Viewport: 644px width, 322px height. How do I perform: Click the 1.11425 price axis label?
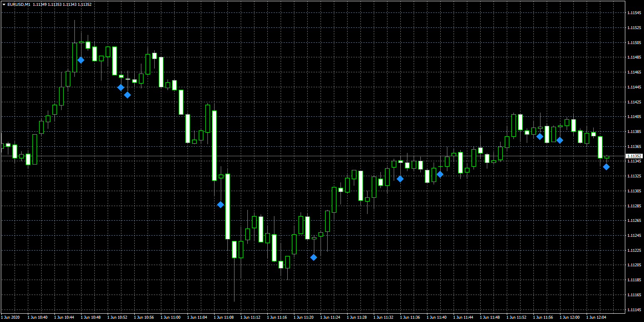pyautogui.click(x=634, y=102)
